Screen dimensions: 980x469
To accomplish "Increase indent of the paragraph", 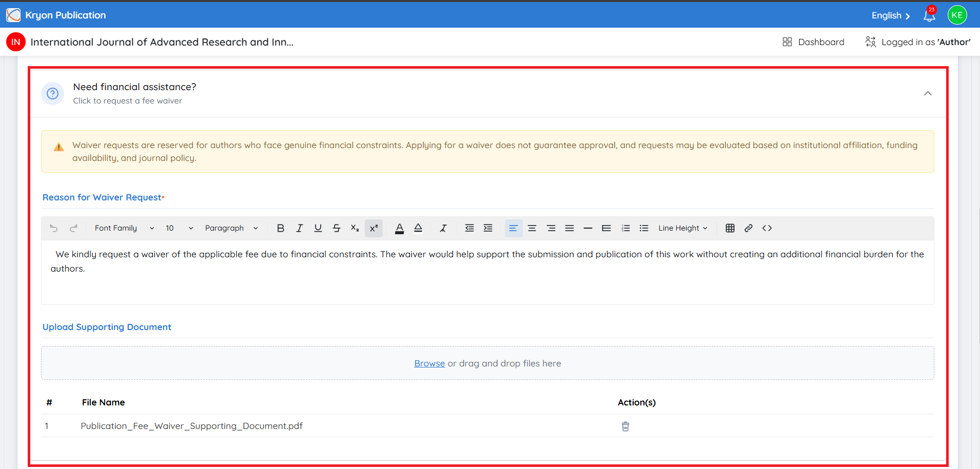I will [488, 228].
